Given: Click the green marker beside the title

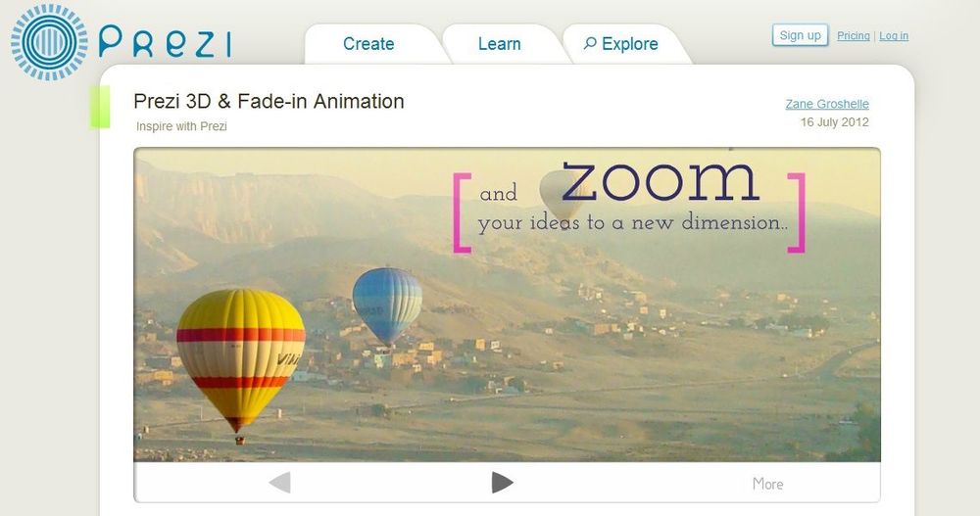Looking at the screenshot, I should 100,107.
